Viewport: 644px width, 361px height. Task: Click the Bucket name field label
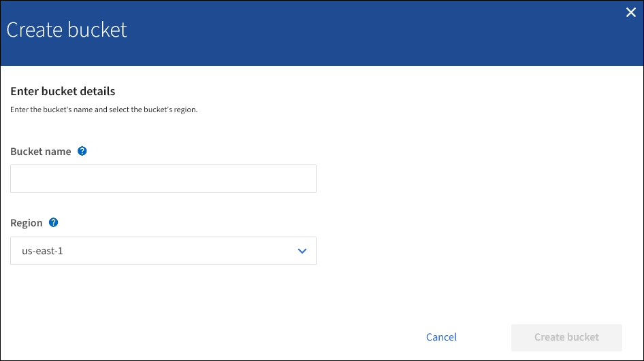(41, 152)
